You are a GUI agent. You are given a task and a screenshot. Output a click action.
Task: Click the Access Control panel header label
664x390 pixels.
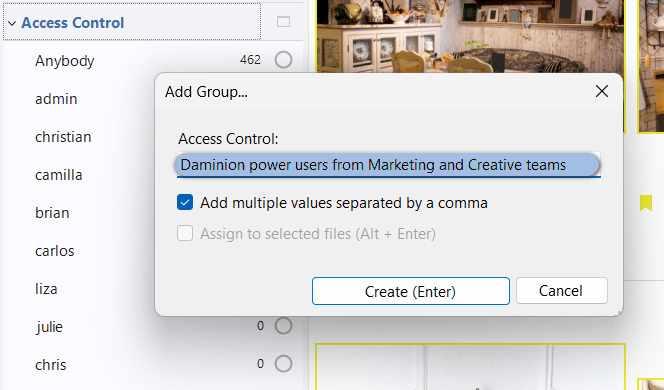[x=72, y=22]
